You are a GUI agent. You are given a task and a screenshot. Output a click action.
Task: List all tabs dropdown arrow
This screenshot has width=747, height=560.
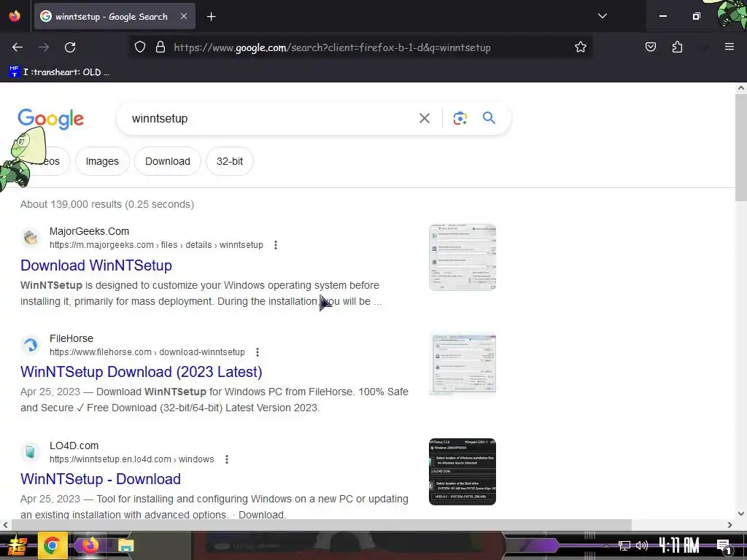[602, 16]
